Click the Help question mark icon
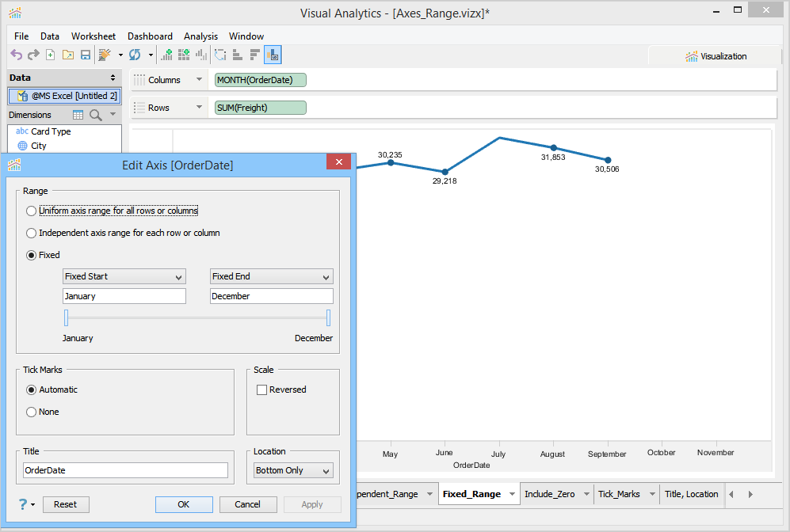This screenshot has width=790, height=532. point(23,504)
